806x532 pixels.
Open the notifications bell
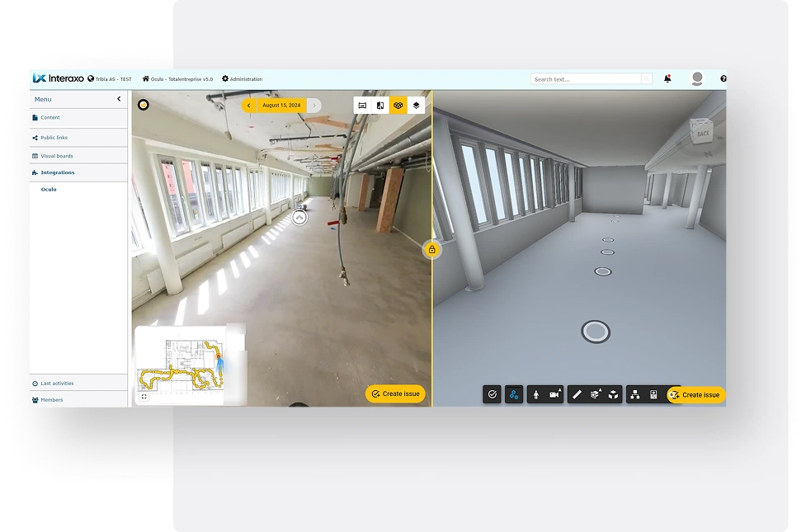(667, 79)
